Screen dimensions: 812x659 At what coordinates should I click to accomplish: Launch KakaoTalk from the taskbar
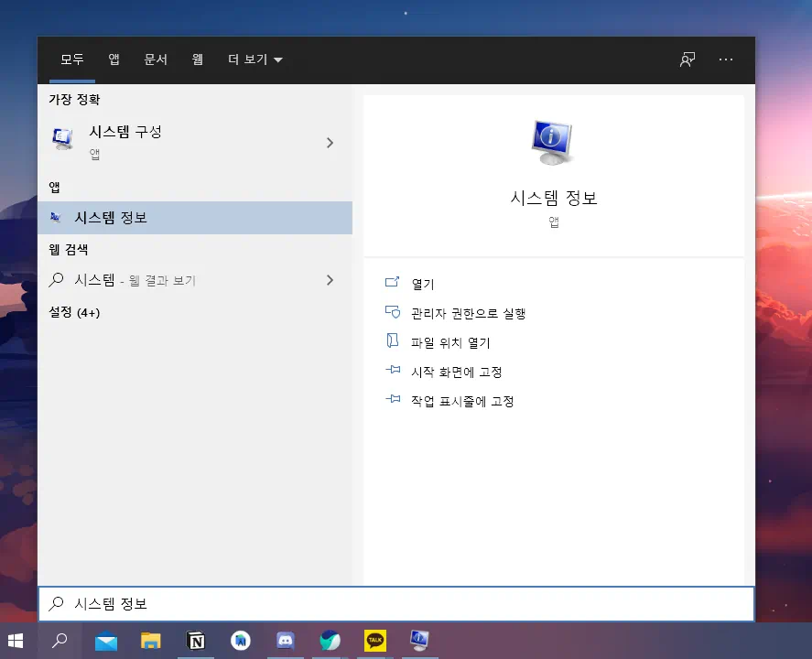(374, 641)
